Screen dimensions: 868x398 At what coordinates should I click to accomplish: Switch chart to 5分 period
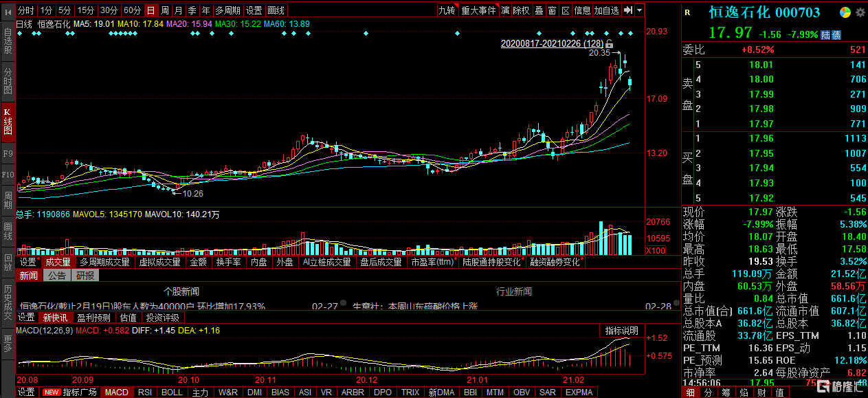tap(65, 10)
